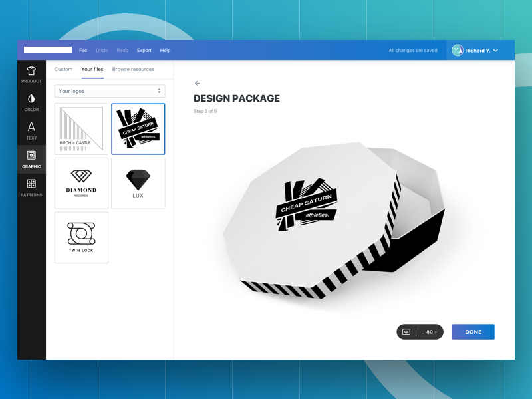Increase zoom with the plus sign
532x399 pixels.
(x=436, y=332)
